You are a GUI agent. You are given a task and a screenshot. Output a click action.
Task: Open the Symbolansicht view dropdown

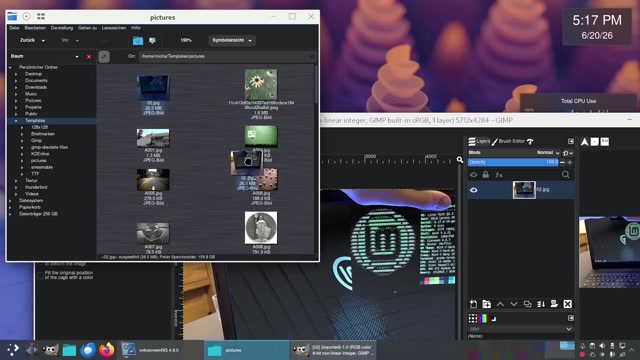(231, 40)
